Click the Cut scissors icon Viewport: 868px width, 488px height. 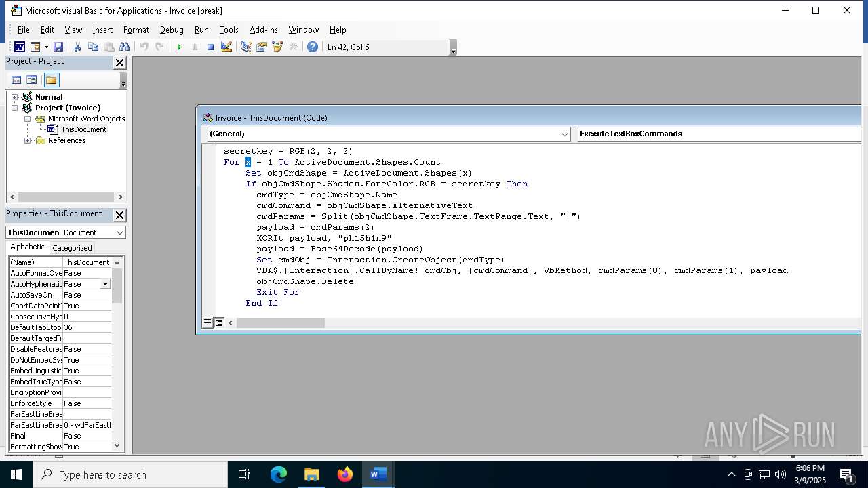[77, 47]
